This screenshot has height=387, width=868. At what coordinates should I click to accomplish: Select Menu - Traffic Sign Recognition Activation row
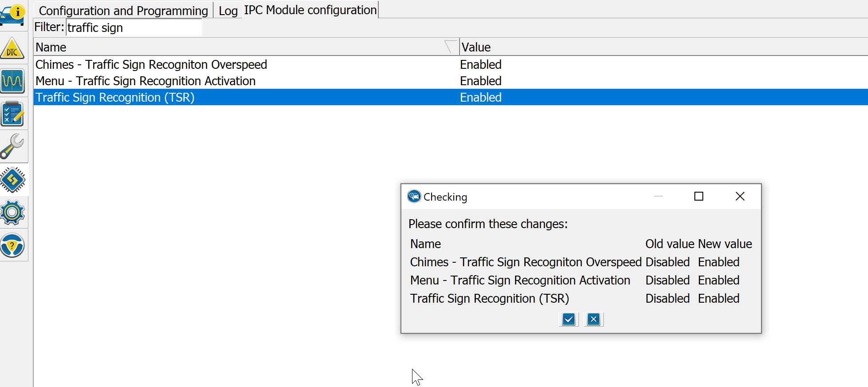click(x=451, y=81)
